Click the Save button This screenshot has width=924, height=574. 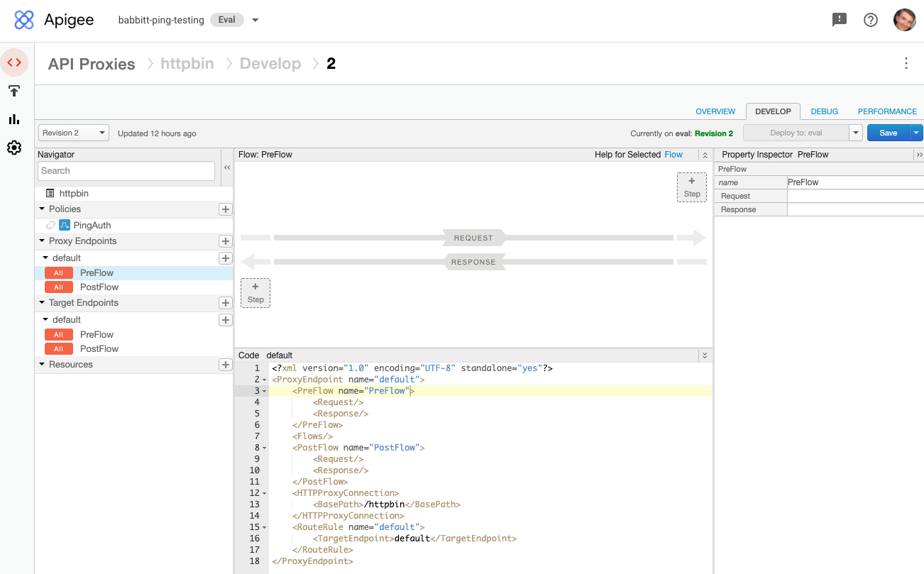[x=889, y=133]
